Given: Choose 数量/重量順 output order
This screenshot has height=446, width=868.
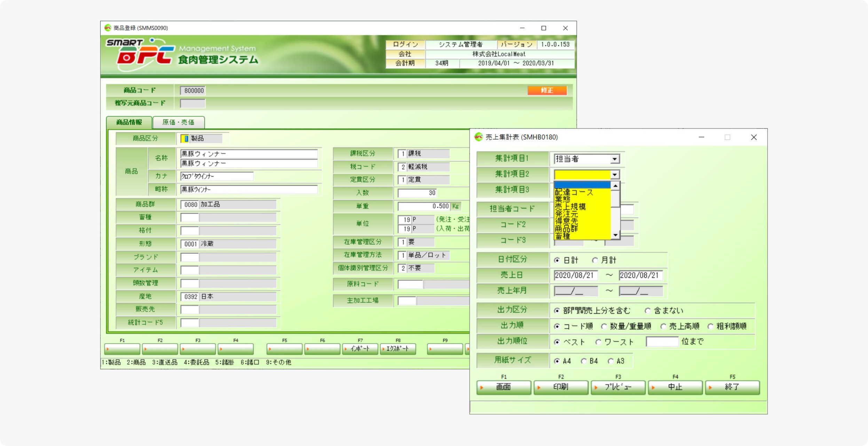Looking at the screenshot, I should [x=604, y=326].
